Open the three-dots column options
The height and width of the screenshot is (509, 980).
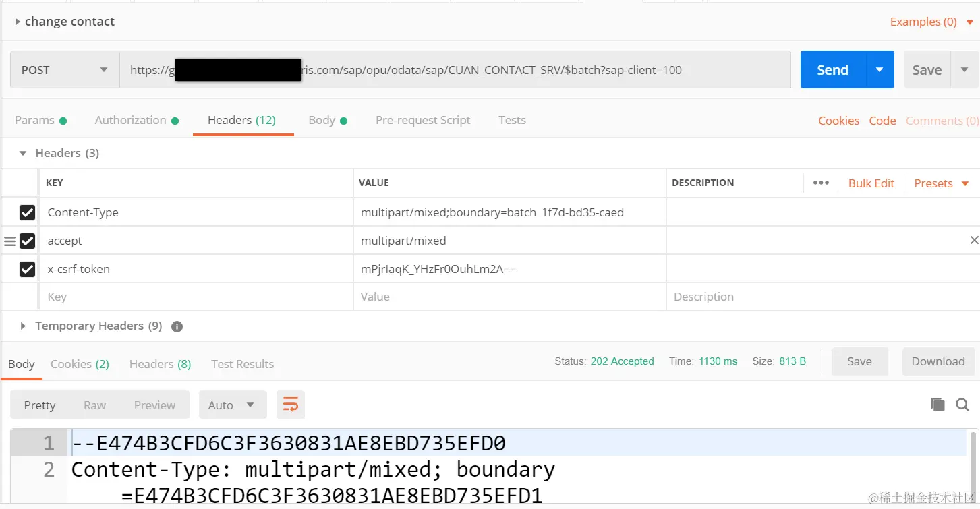tap(821, 183)
